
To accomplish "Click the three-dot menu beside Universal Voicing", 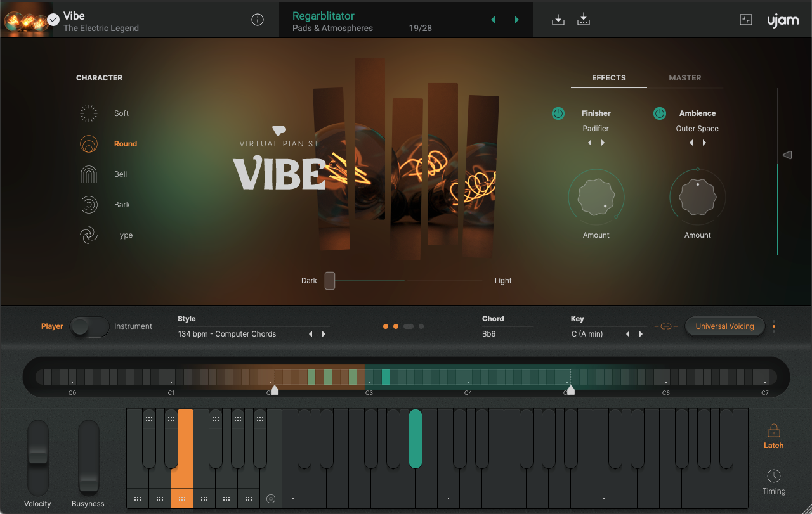I will (774, 326).
